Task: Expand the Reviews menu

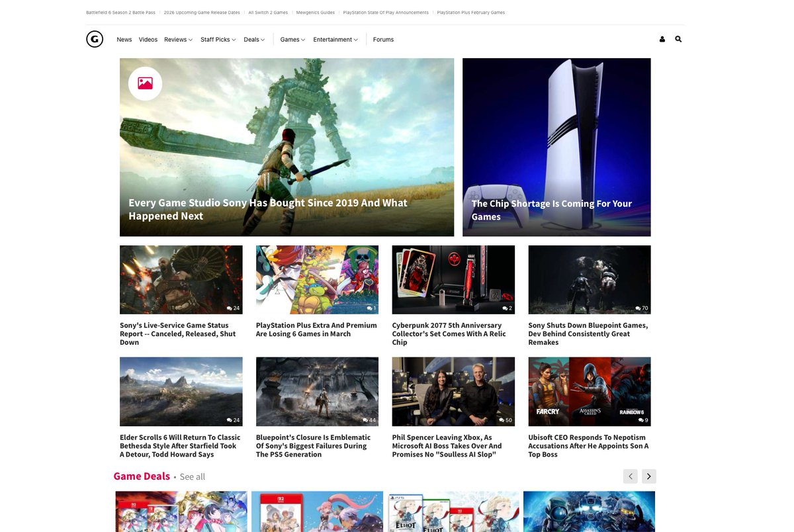Action: pyautogui.click(x=178, y=40)
